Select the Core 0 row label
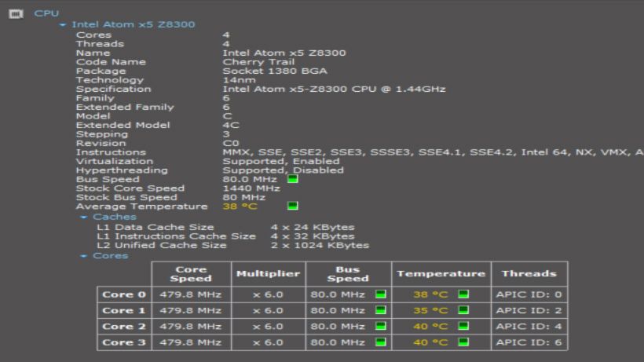Image resolution: width=644 pixels, height=362 pixels. pyautogui.click(x=124, y=295)
